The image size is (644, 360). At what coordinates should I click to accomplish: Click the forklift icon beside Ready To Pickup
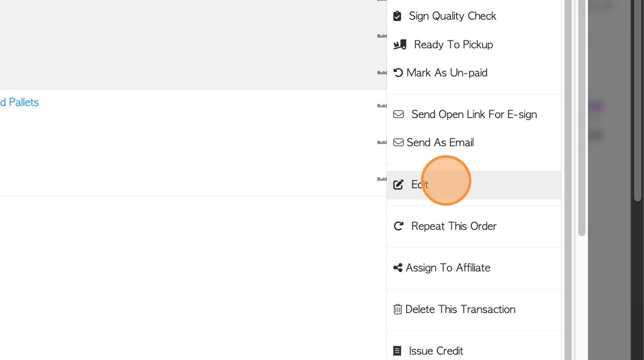(x=400, y=45)
